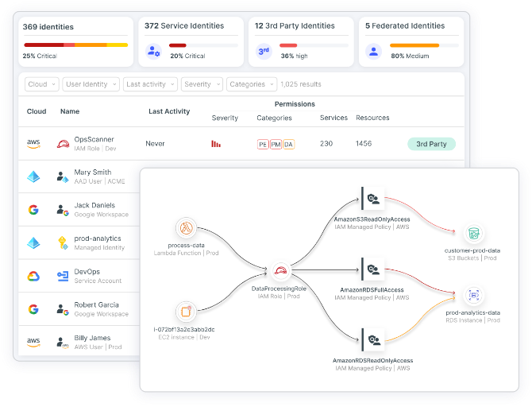Click the prod-analytics-data RDS instance icon
The image size is (532, 407).
click(x=472, y=295)
